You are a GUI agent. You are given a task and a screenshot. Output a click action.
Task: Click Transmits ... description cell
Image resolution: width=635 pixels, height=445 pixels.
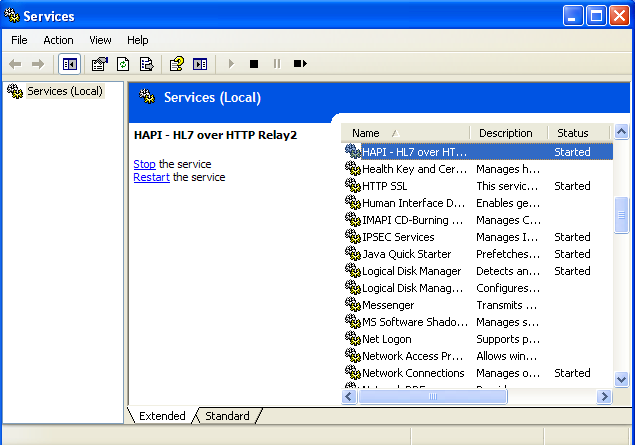[x=507, y=305]
